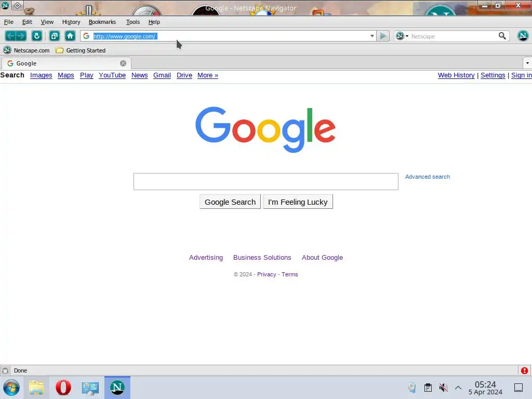This screenshot has width=532, height=399.
Task: Open the Settings link
Action: [x=493, y=75]
